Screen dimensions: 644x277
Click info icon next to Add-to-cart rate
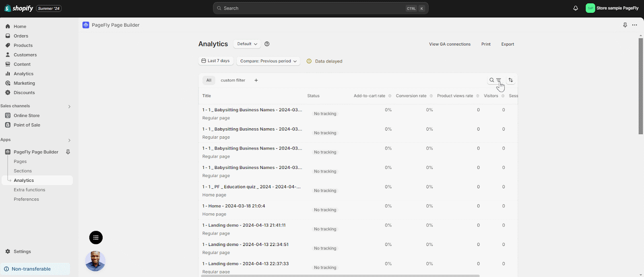pyautogui.click(x=390, y=96)
